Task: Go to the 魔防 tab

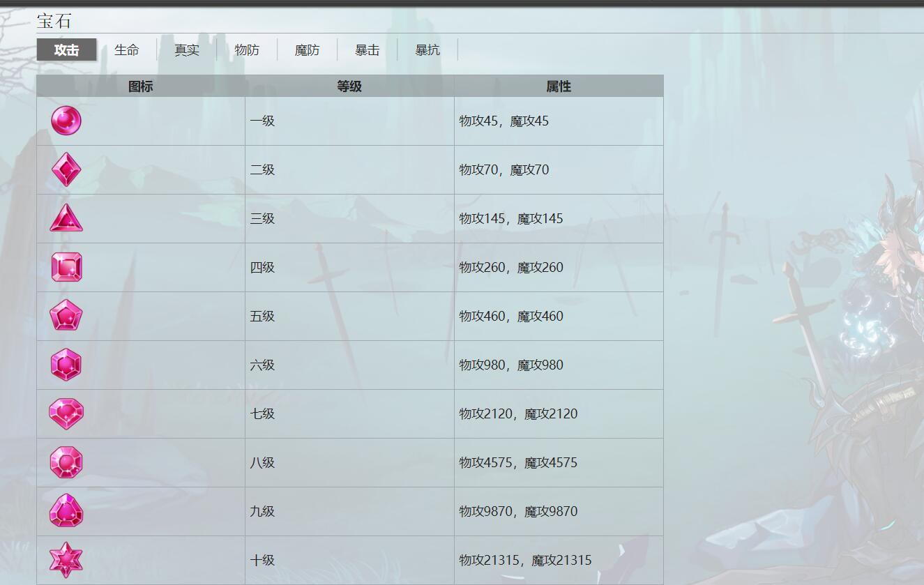Action: tap(307, 50)
